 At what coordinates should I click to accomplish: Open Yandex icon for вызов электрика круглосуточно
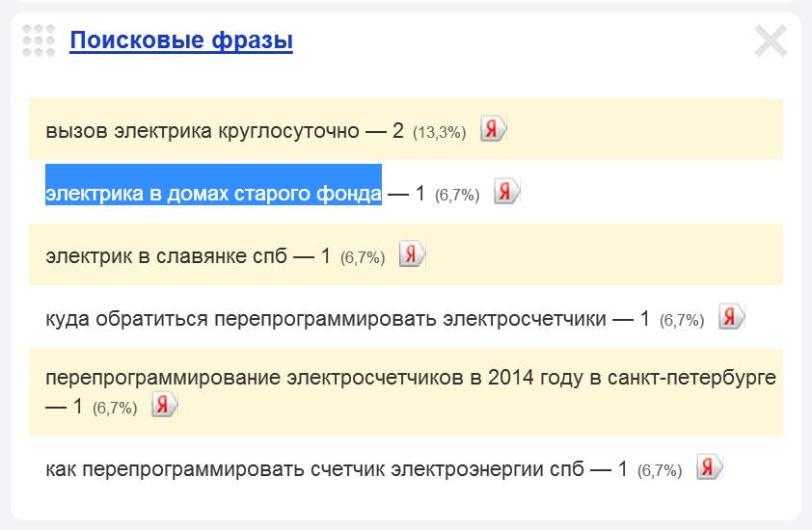click(493, 129)
